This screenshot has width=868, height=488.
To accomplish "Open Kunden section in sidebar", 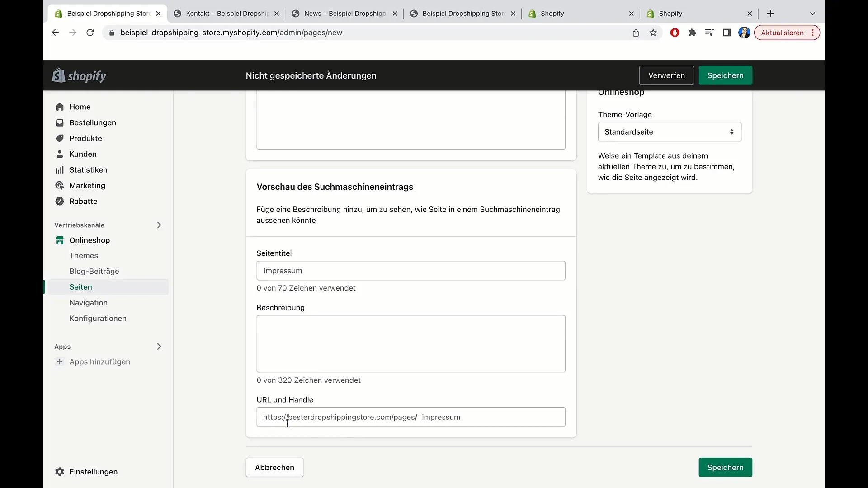I will [x=83, y=154].
